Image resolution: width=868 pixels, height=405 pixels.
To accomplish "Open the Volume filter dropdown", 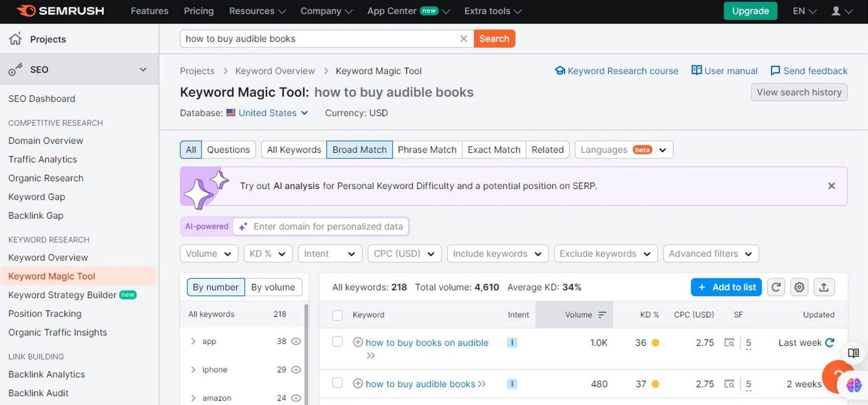I will coord(209,254).
